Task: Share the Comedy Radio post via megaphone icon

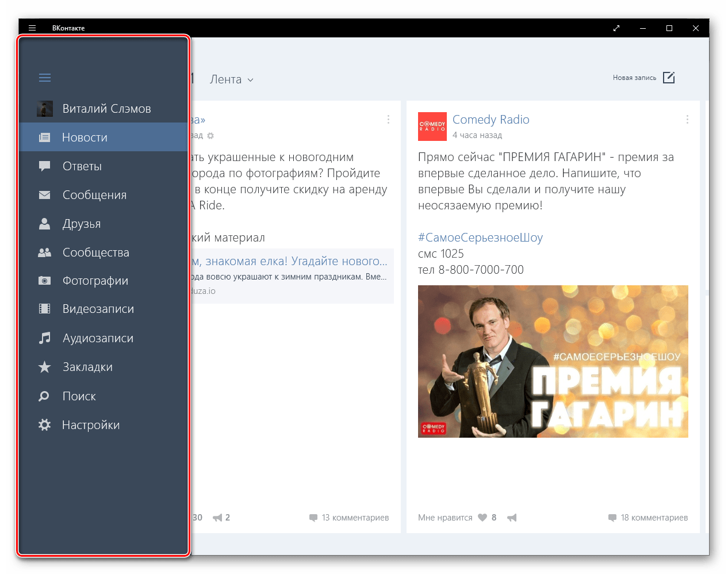Action: pyautogui.click(x=512, y=518)
